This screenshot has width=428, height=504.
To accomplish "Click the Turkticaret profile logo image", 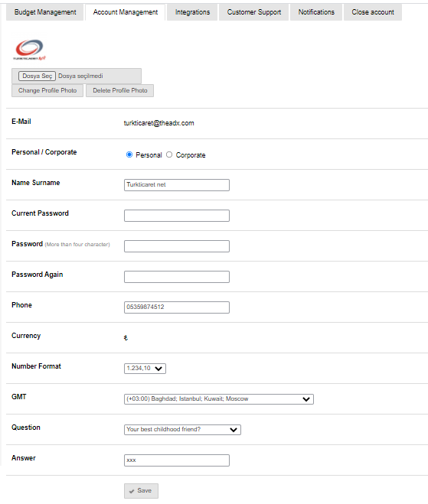I will (29, 50).
